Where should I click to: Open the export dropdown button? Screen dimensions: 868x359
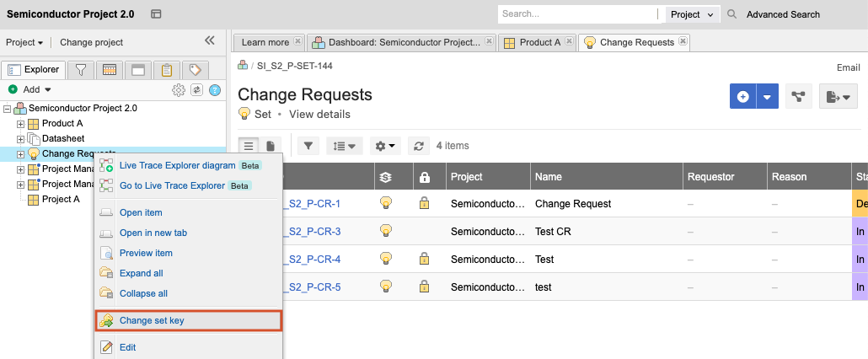[838, 97]
